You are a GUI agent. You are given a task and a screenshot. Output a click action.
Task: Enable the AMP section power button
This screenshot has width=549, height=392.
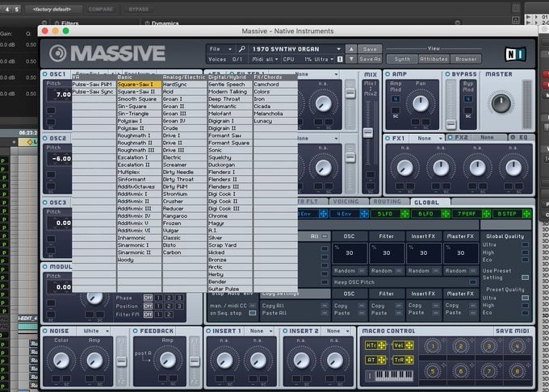(x=388, y=74)
